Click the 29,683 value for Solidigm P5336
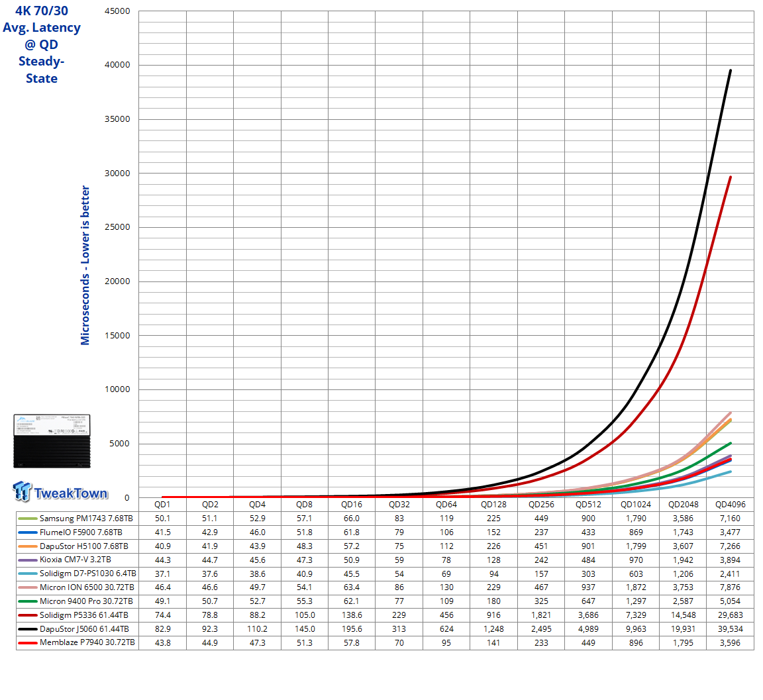The image size is (763, 700). 731,615
